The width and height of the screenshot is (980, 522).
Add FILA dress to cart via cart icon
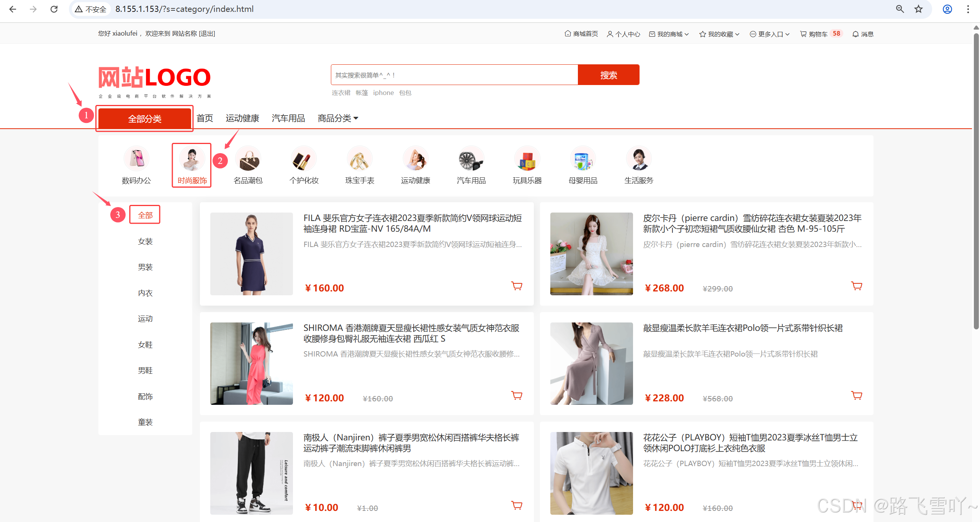point(517,286)
